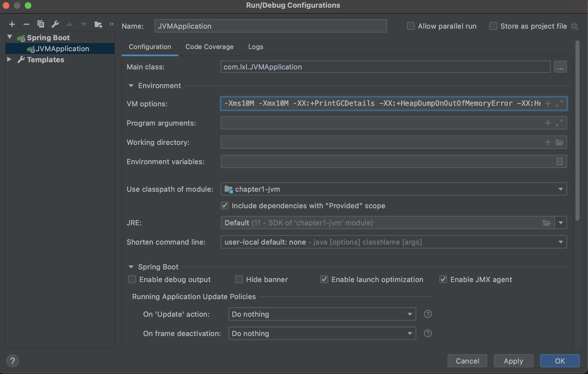The height and width of the screenshot is (374, 588).
Task: Switch to the Code Coverage tab
Action: (x=209, y=47)
